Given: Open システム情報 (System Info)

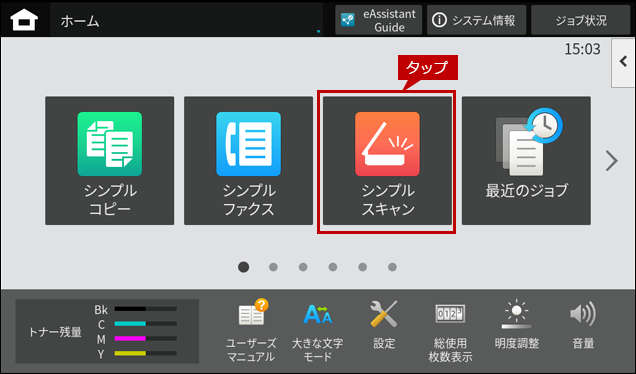Looking at the screenshot, I should pyautogui.click(x=476, y=20).
